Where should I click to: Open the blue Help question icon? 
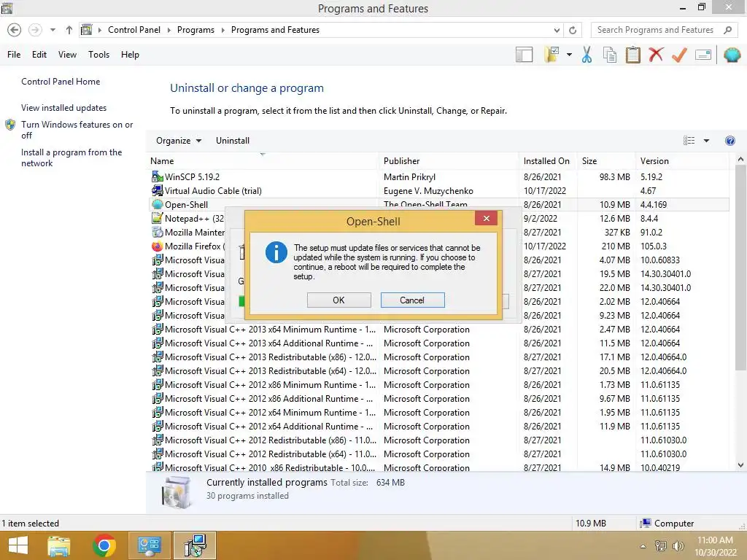(729, 141)
